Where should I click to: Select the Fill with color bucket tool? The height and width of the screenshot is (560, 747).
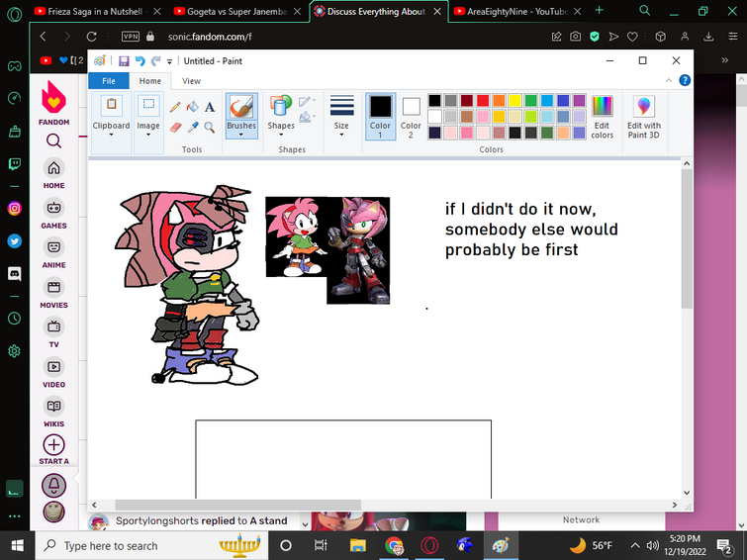[x=193, y=107]
